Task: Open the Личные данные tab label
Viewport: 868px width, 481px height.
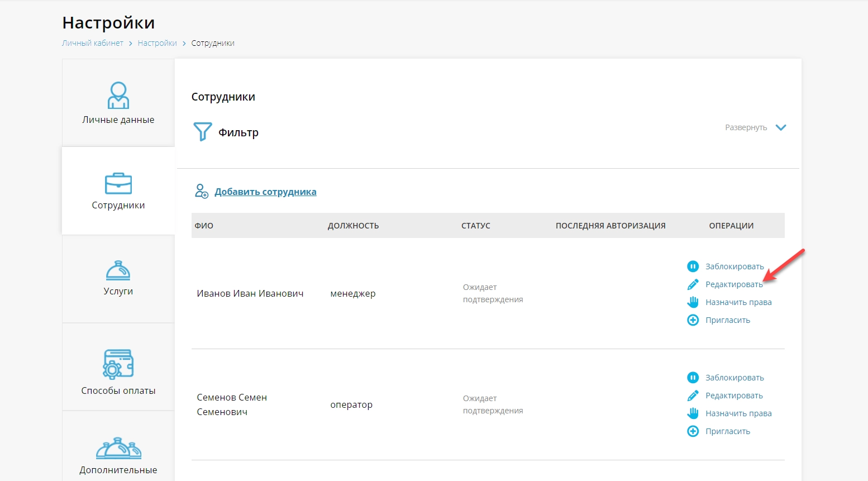Action: coord(118,120)
